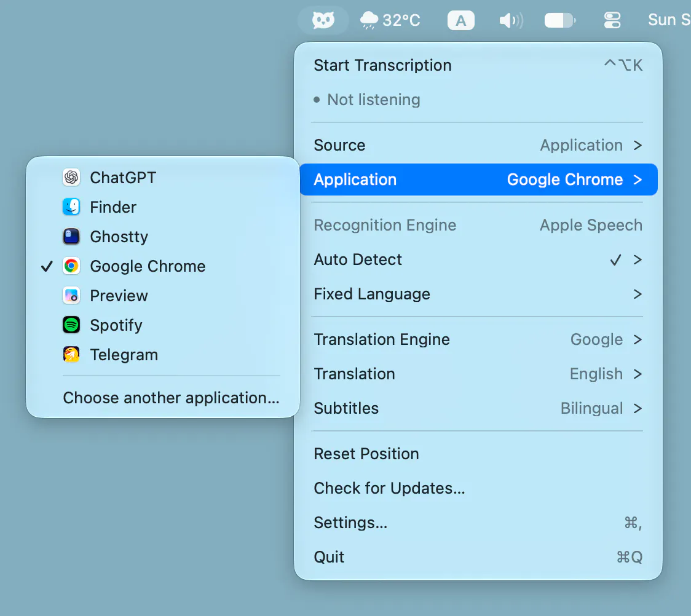Open the weather 32°C menu bar item
This screenshot has width=691, height=616.
pos(390,20)
